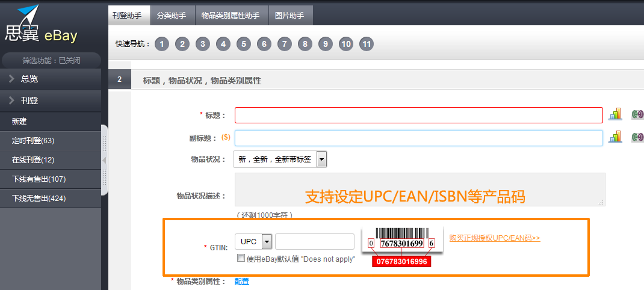644x290 pixels.
Task: Jump to quick navigation step 4
Action: tap(223, 44)
